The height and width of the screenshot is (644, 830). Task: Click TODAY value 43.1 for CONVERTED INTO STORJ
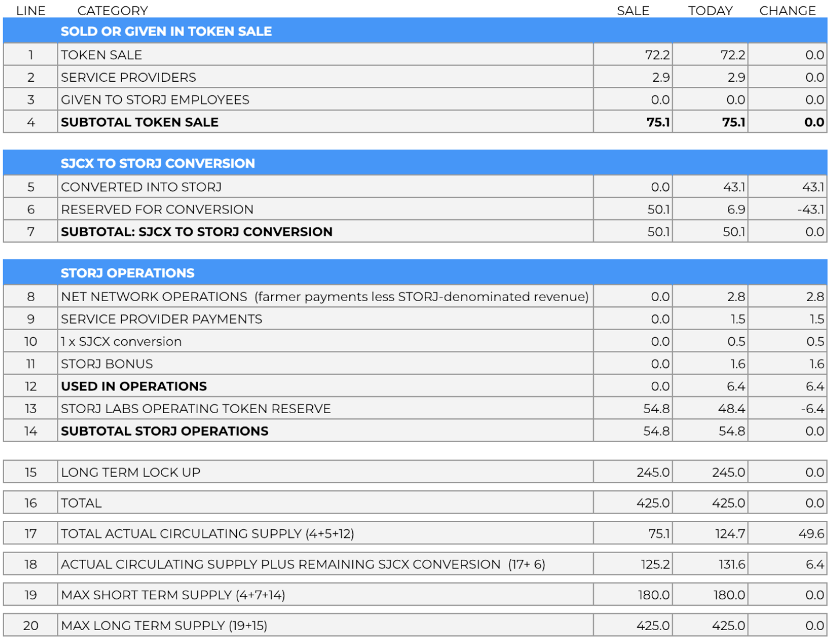734,187
